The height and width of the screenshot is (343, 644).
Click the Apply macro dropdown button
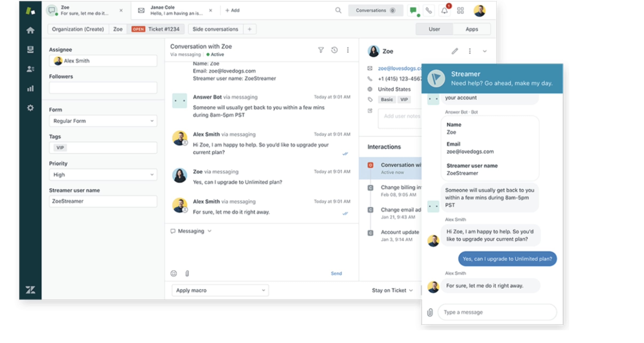(219, 291)
